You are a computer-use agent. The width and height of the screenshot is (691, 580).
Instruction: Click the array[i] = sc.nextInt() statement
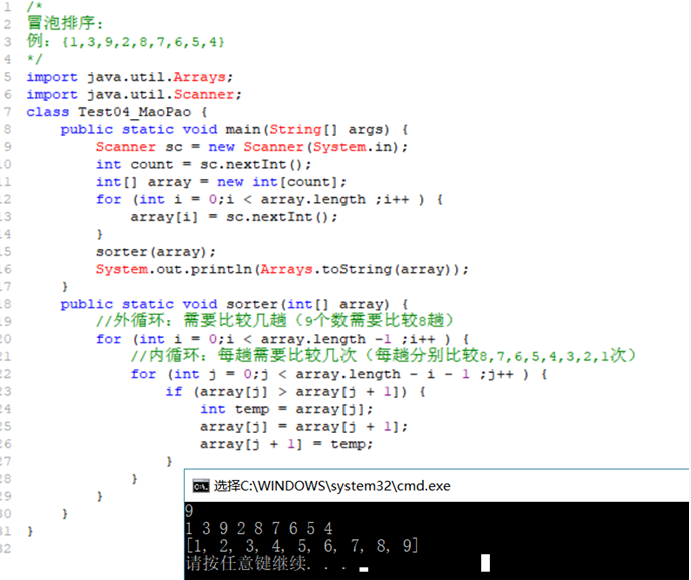[x=234, y=217]
